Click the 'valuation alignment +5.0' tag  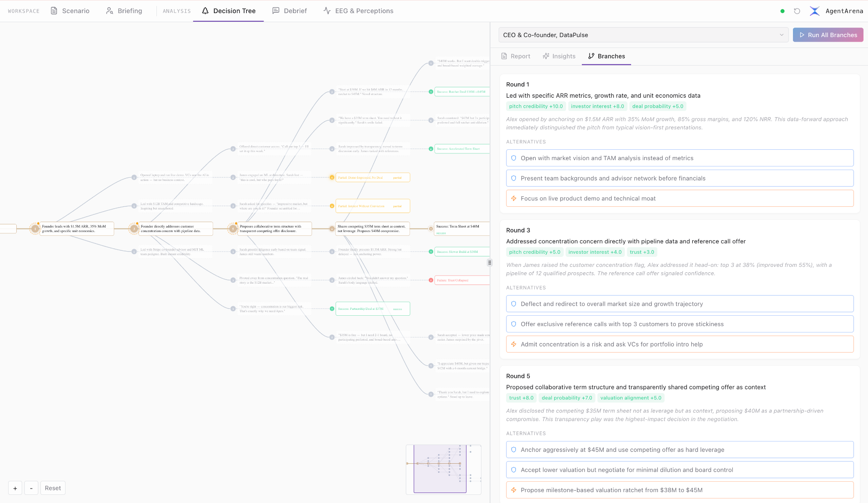631,398
